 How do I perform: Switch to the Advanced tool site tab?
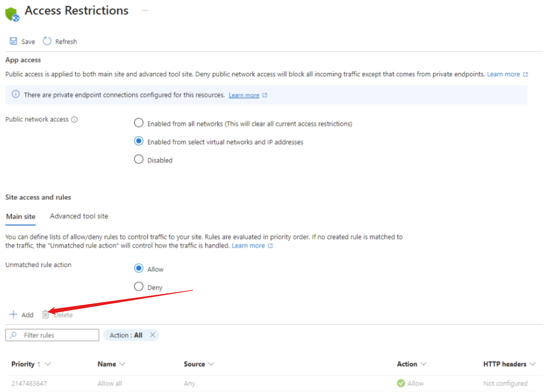tap(79, 216)
